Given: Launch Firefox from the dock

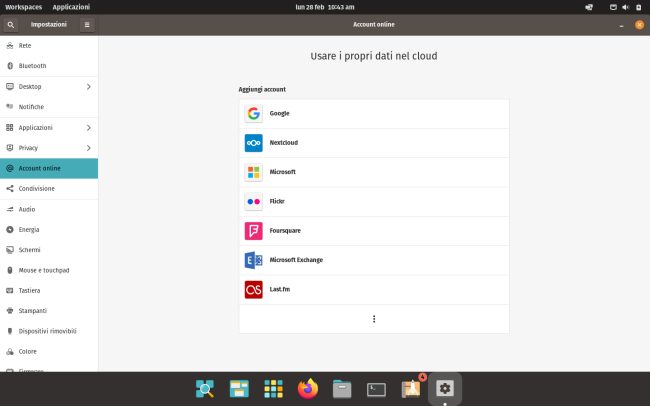Looking at the screenshot, I should [308, 389].
